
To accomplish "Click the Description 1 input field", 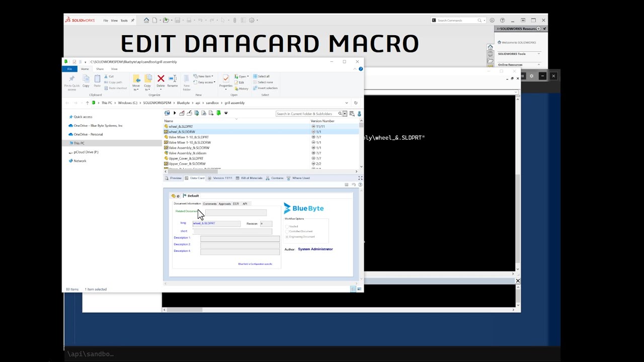I will 240,238.
